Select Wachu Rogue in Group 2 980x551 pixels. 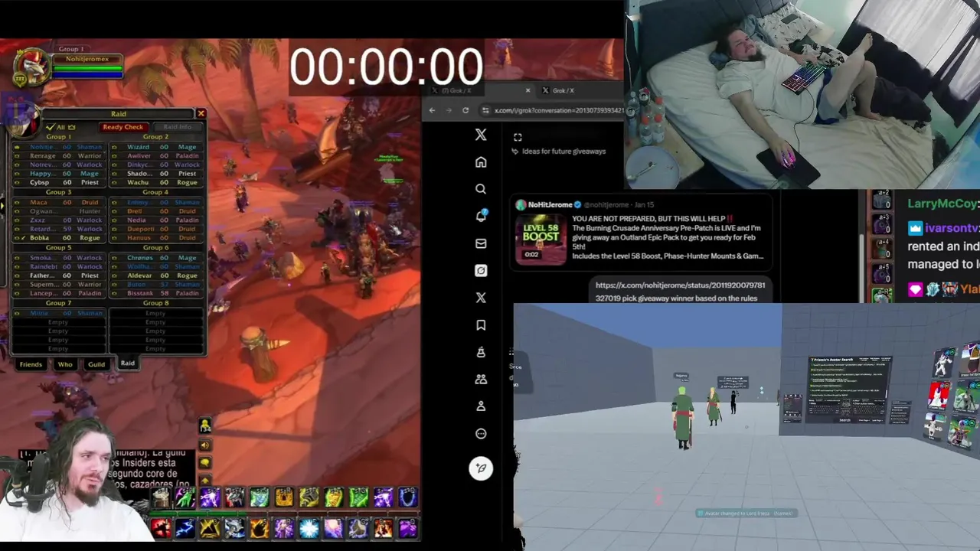(155, 183)
